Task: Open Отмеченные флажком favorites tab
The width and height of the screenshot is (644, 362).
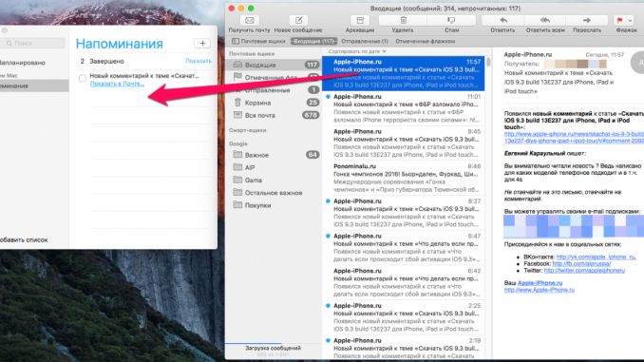Action: [426, 41]
